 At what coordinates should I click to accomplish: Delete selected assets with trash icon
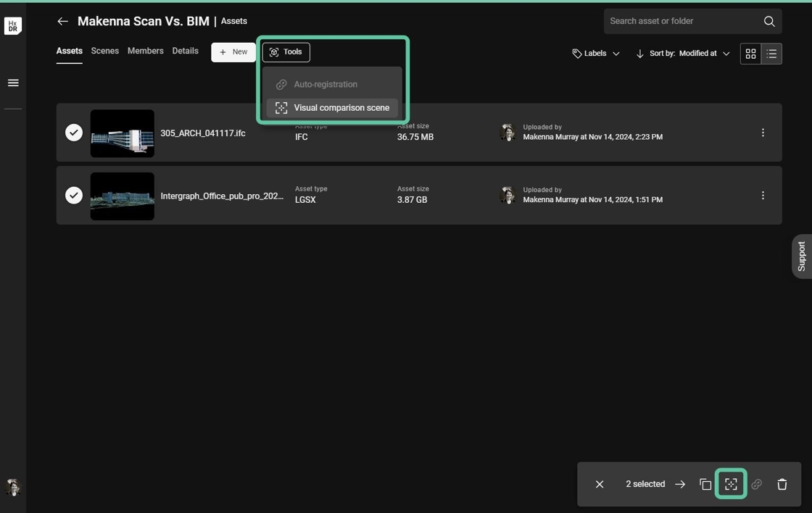(782, 484)
